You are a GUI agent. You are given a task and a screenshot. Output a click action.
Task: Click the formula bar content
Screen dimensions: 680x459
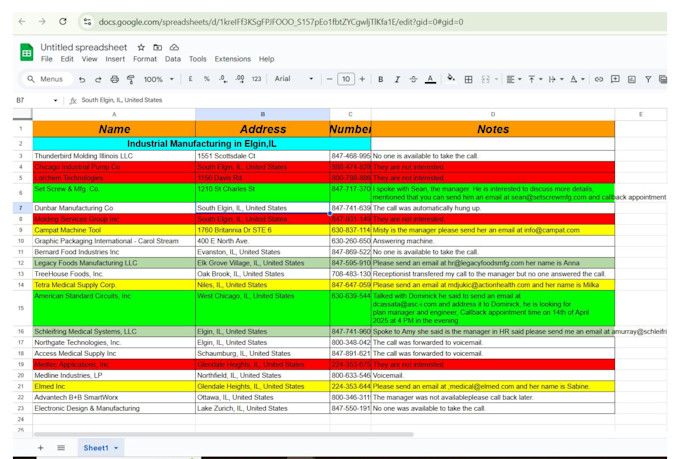[x=122, y=100]
